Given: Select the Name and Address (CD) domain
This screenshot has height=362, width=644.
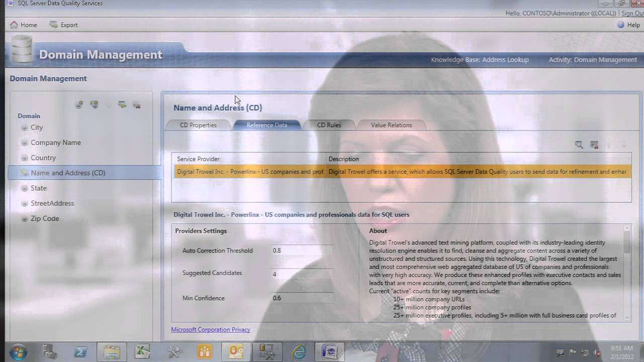Looking at the screenshot, I should [x=85, y=172].
